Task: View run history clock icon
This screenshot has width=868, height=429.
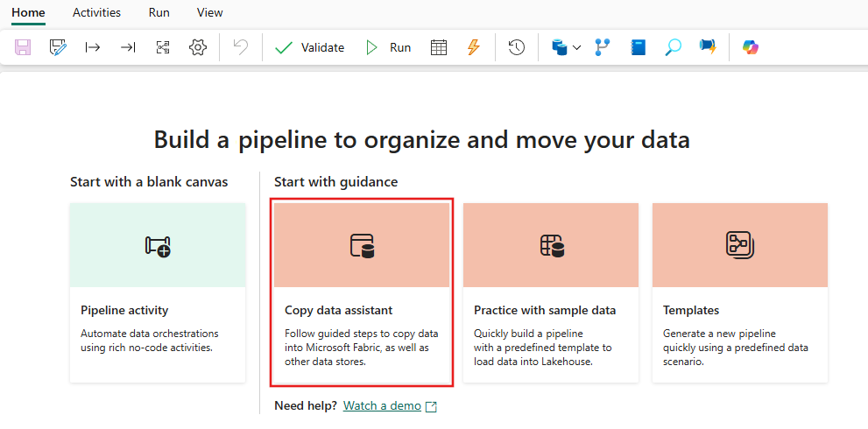Action: 517,47
